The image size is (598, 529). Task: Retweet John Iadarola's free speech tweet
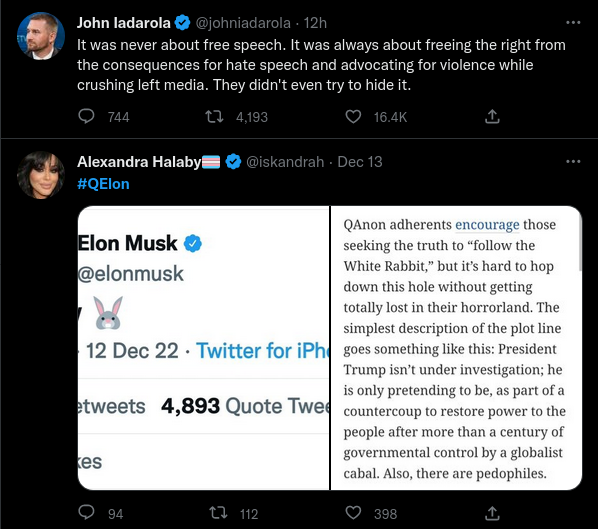click(x=214, y=116)
